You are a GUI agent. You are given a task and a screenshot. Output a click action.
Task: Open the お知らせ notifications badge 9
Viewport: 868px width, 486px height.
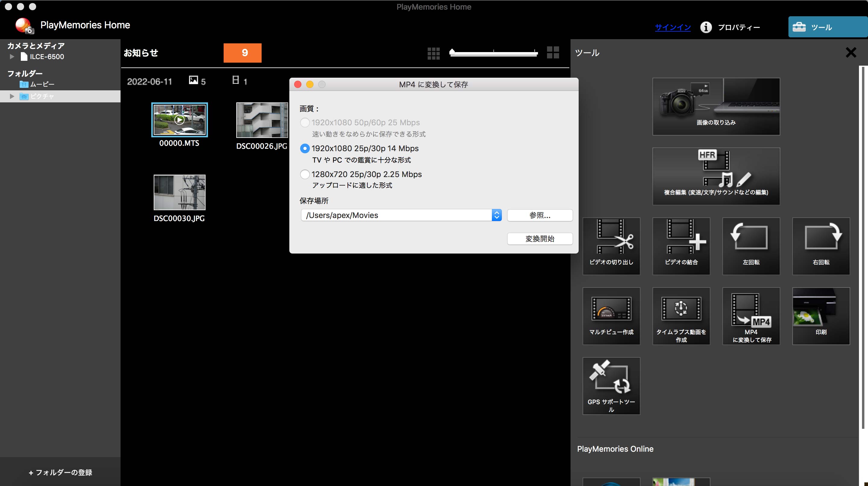242,53
